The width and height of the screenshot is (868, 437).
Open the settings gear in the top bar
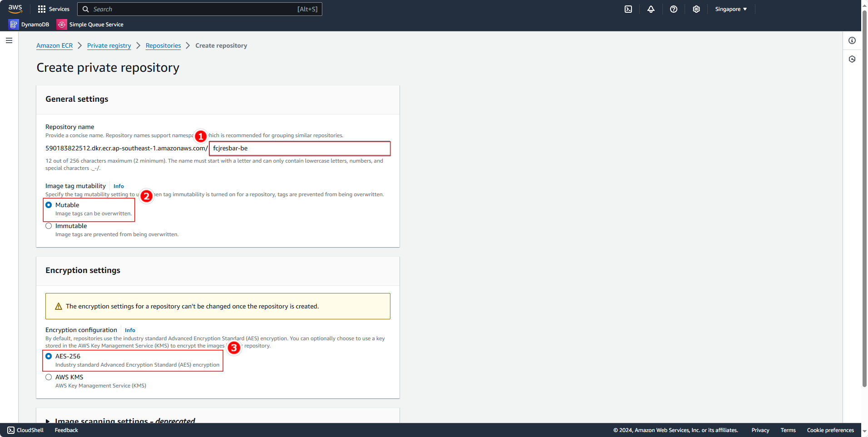pos(696,9)
